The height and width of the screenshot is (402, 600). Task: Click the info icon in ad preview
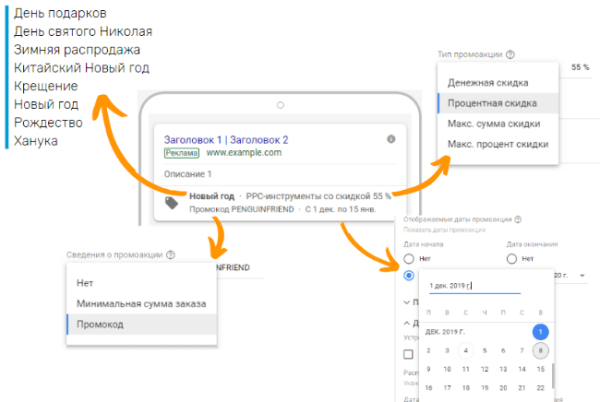[x=391, y=139]
